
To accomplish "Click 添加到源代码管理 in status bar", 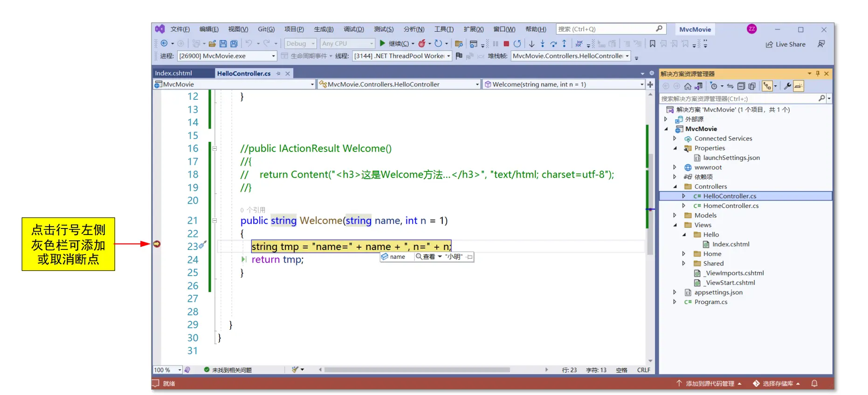I will [x=709, y=383].
